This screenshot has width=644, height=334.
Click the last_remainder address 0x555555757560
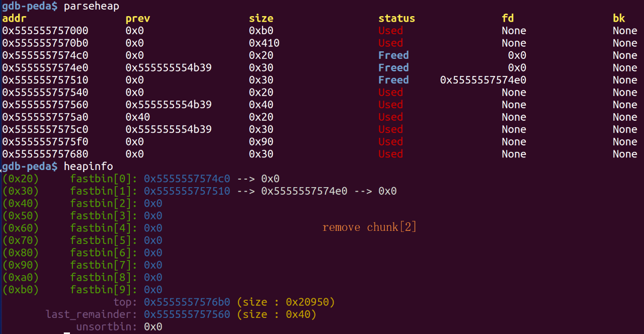coord(187,314)
